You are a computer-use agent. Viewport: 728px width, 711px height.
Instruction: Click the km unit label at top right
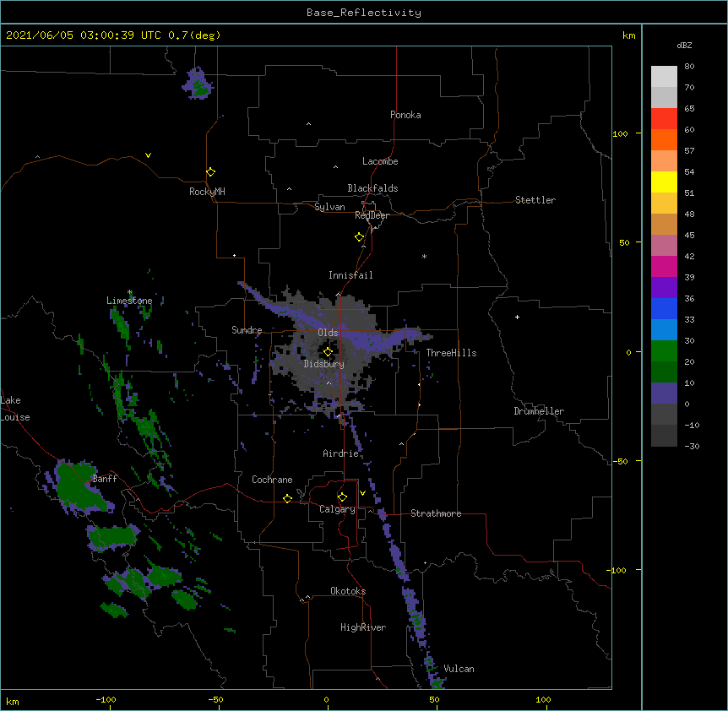629,35
